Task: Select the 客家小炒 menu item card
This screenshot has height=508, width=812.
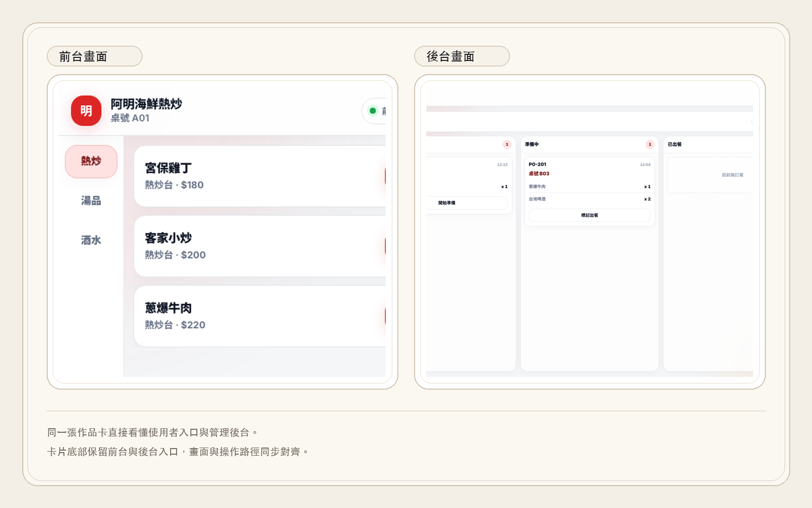Action: [260, 246]
